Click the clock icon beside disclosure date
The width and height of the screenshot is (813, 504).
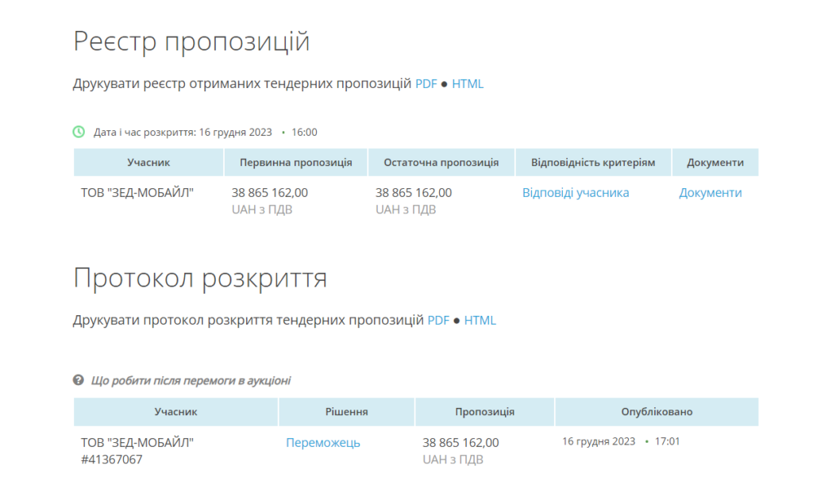[79, 133]
